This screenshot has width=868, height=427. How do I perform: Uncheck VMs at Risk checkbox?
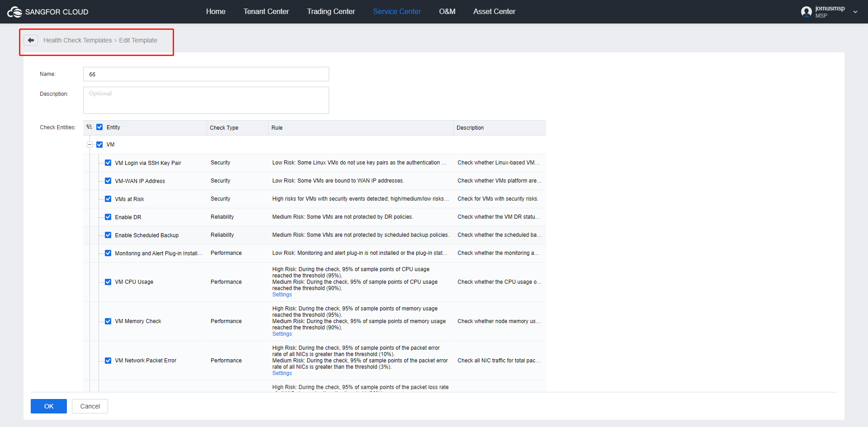click(108, 199)
